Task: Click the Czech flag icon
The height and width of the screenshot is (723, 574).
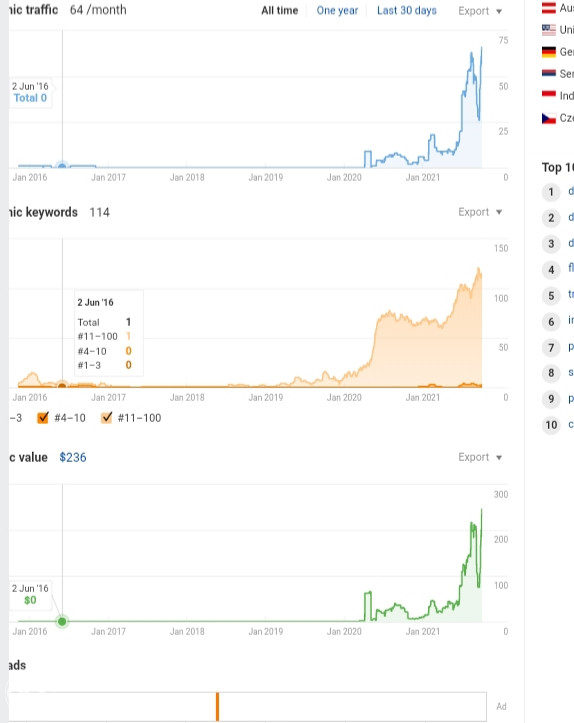Action: 549,118
